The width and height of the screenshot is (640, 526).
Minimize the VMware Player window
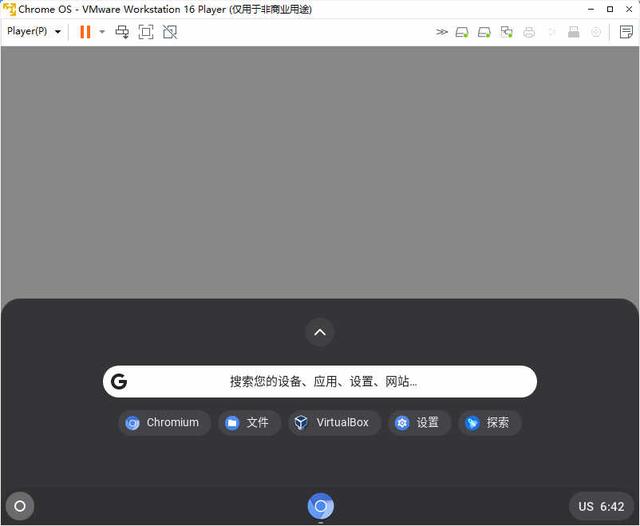pos(591,9)
